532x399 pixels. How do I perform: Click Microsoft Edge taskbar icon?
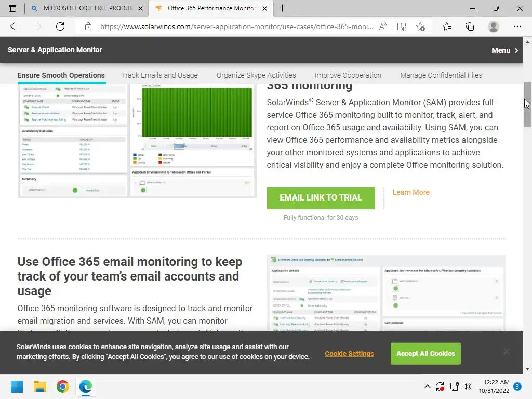[x=86, y=387]
